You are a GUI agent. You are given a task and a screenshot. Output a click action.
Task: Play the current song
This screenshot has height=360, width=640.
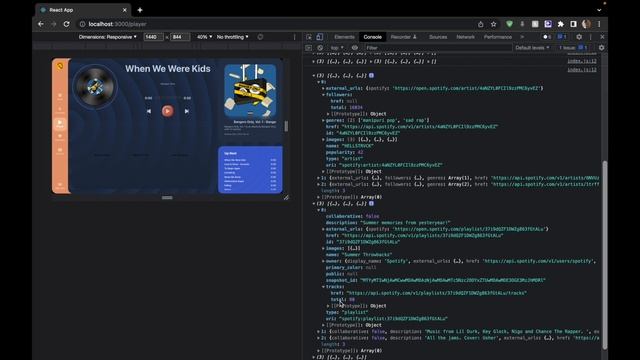coord(167,111)
